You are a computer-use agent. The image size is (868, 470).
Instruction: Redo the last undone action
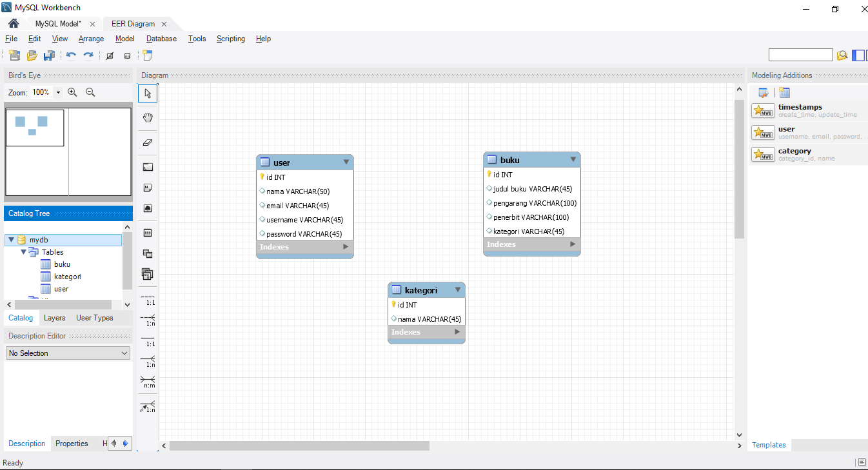[x=88, y=55]
